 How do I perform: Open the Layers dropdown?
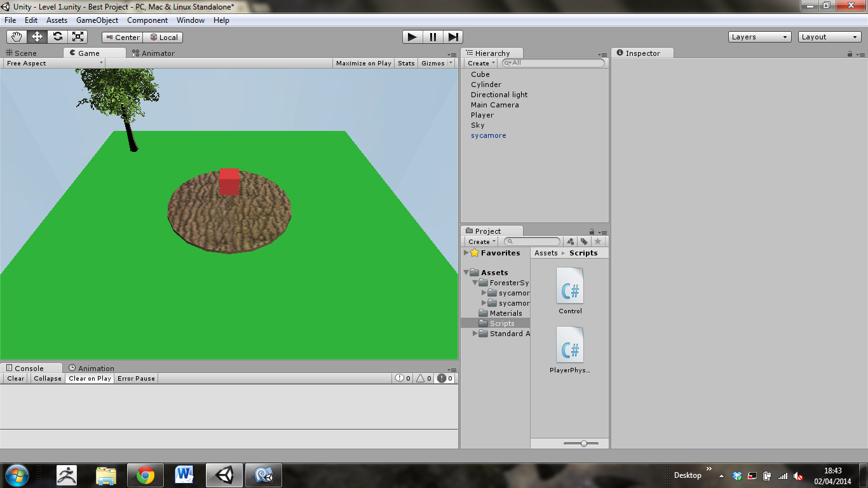click(x=760, y=37)
